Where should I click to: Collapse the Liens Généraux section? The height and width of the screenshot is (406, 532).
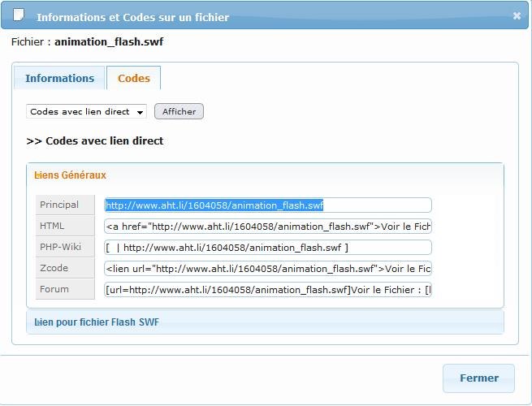tap(71, 175)
